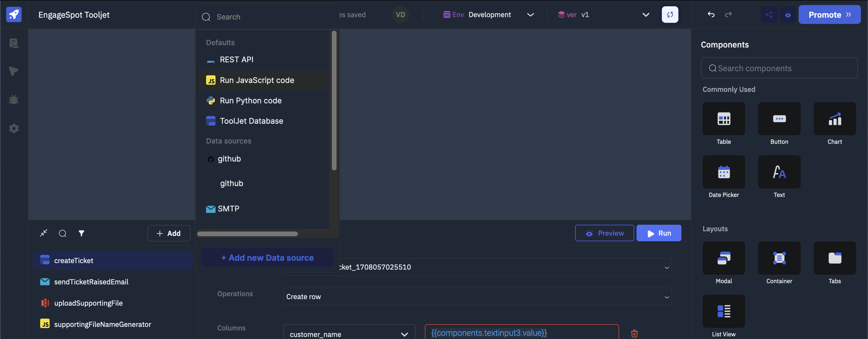Viewport: 868px width, 339px height.
Task: Open the debugger bug icon
Action: click(14, 100)
